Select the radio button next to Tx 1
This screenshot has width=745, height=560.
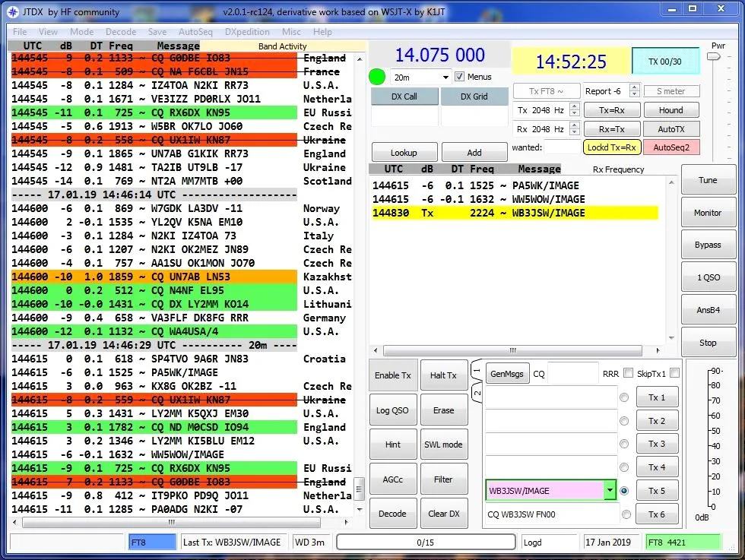tap(624, 397)
